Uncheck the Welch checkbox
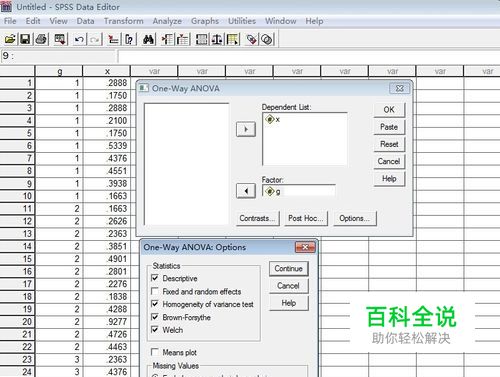This screenshot has height=377, width=500. (155, 330)
